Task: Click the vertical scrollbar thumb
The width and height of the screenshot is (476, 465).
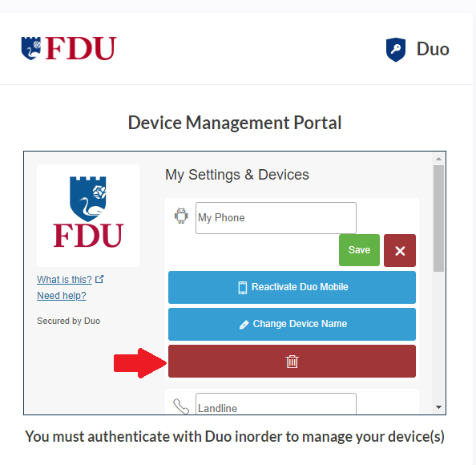Action: [438, 218]
